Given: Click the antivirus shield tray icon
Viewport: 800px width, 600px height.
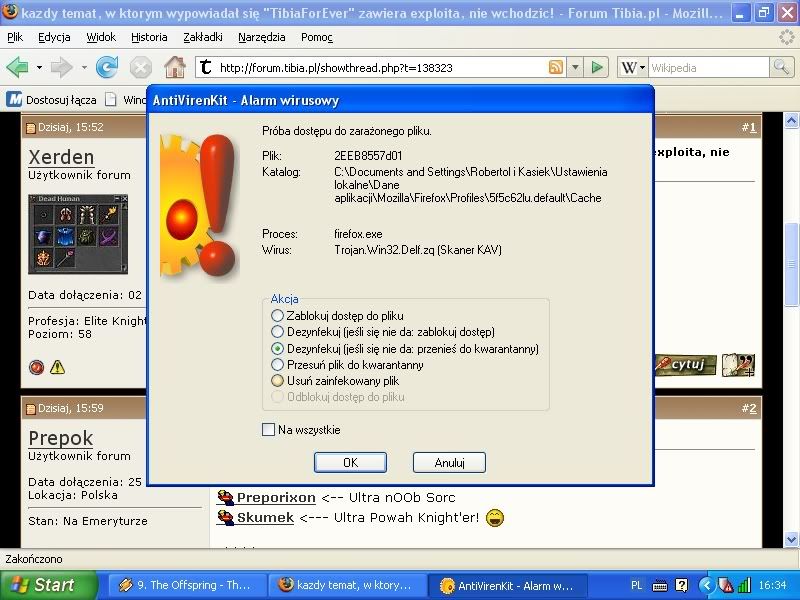Looking at the screenshot, I should tap(726, 585).
